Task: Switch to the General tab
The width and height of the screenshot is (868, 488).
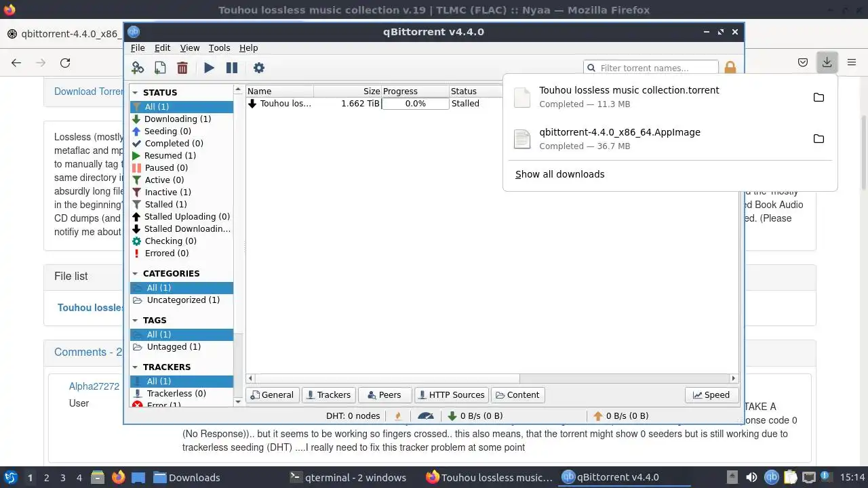Action: (x=272, y=394)
